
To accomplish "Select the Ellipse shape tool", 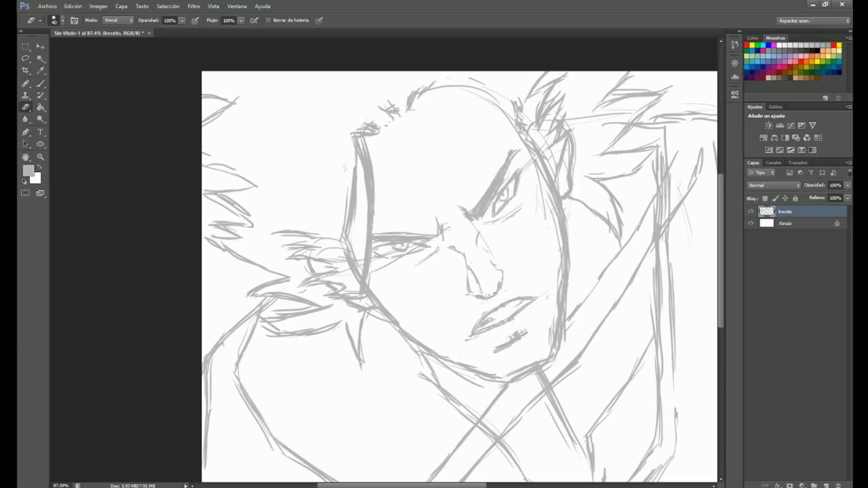I will [41, 144].
